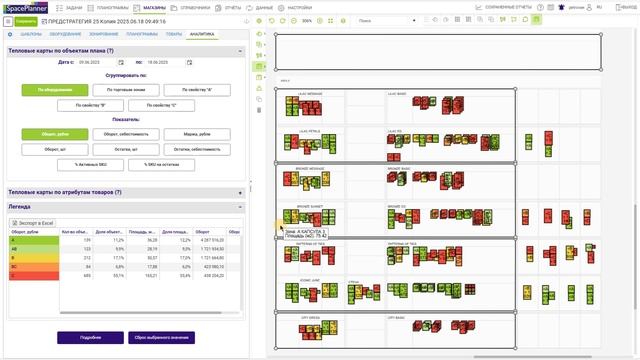The image size is (640, 360).
Task: Click the comment bubble icon in the top toolbar
Action: [x=525, y=20]
